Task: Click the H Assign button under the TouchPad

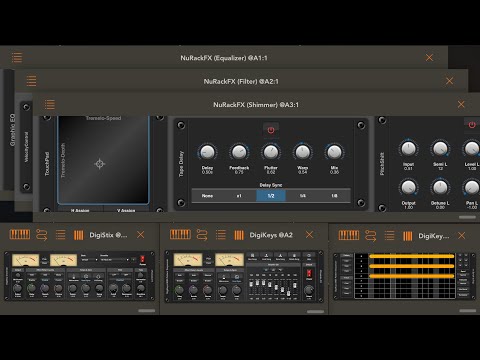Action: (80, 210)
